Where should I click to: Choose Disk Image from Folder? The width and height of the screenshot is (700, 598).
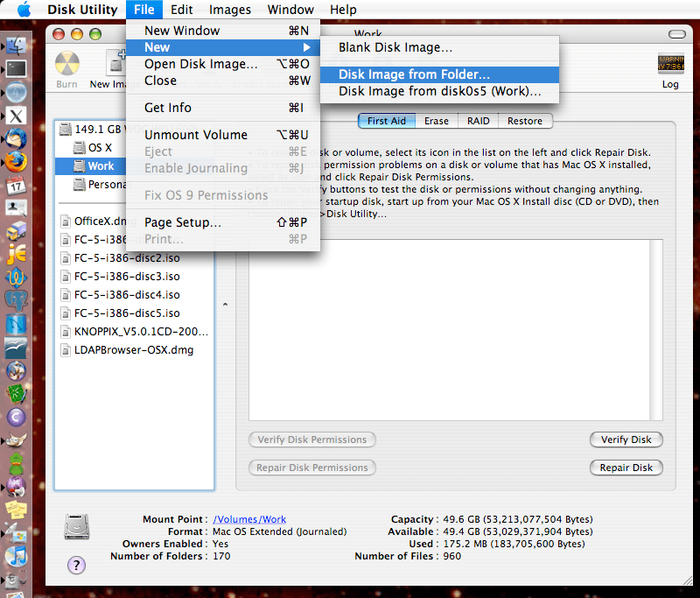click(x=440, y=74)
